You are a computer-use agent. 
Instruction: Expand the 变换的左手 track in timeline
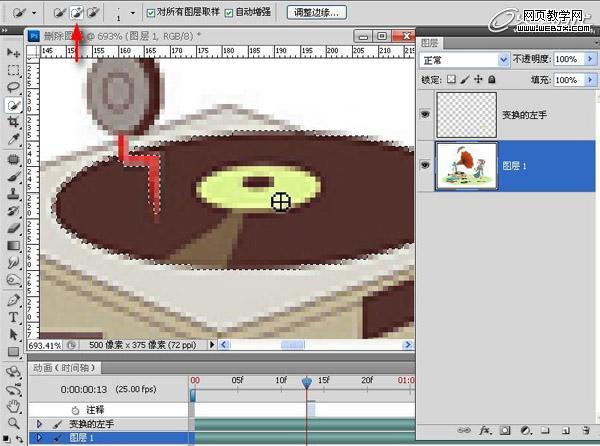click(38, 424)
